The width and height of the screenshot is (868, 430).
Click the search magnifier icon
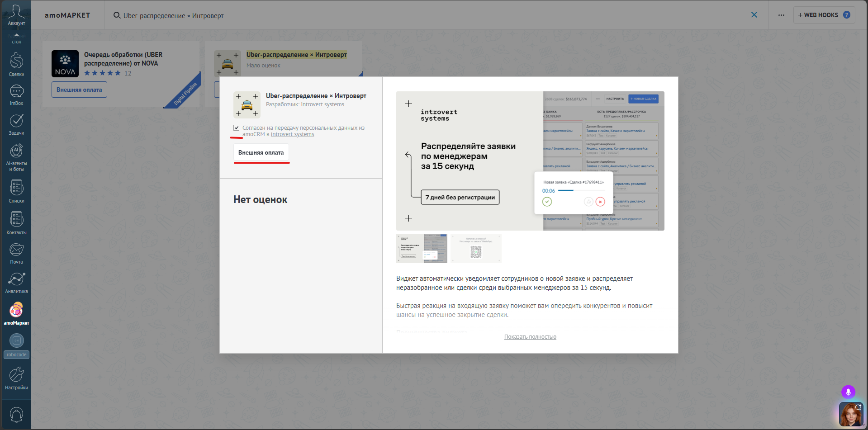[117, 15]
